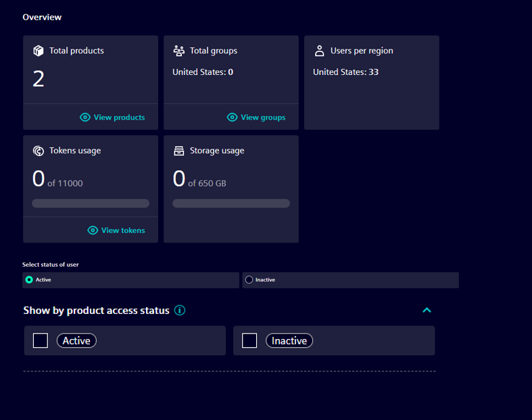Image resolution: width=532 pixels, height=420 pixels.
Task: Click the Users per region card
Action: pos(372,95)
